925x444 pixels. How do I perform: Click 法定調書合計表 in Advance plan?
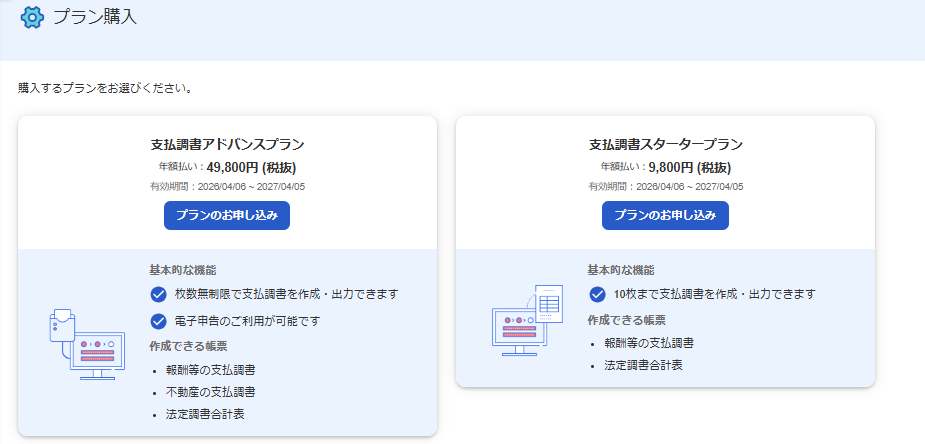205,414
